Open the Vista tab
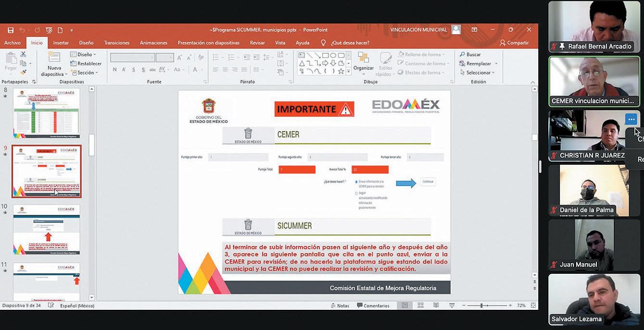 pyautogui.click(x=280, y=43)
